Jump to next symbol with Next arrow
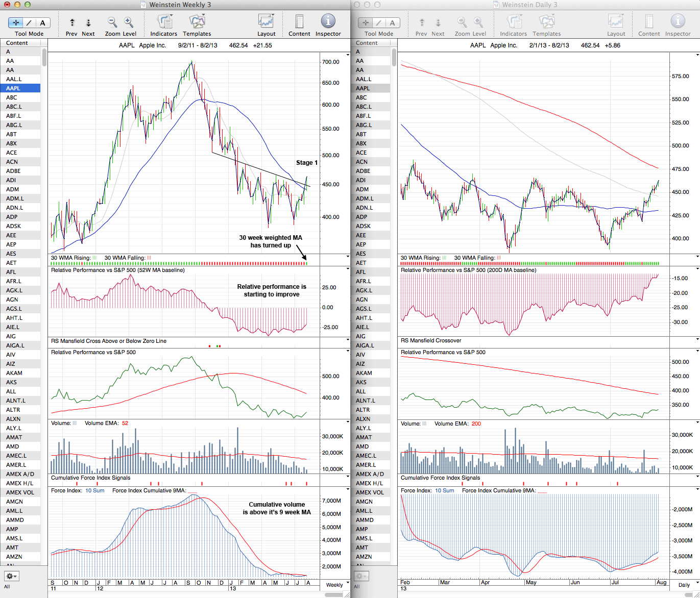Screen dimensions: 700x598 pos(88,22)
